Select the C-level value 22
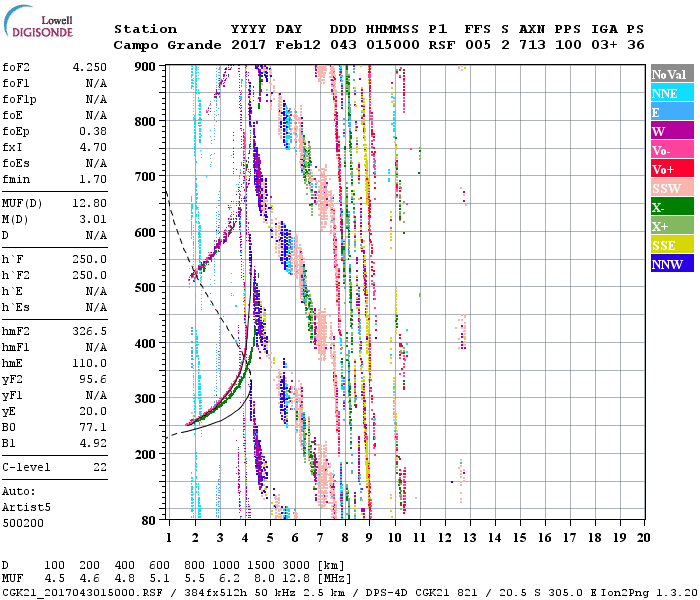The height and width of the screenshot is (600, 700). coord(100,466)
